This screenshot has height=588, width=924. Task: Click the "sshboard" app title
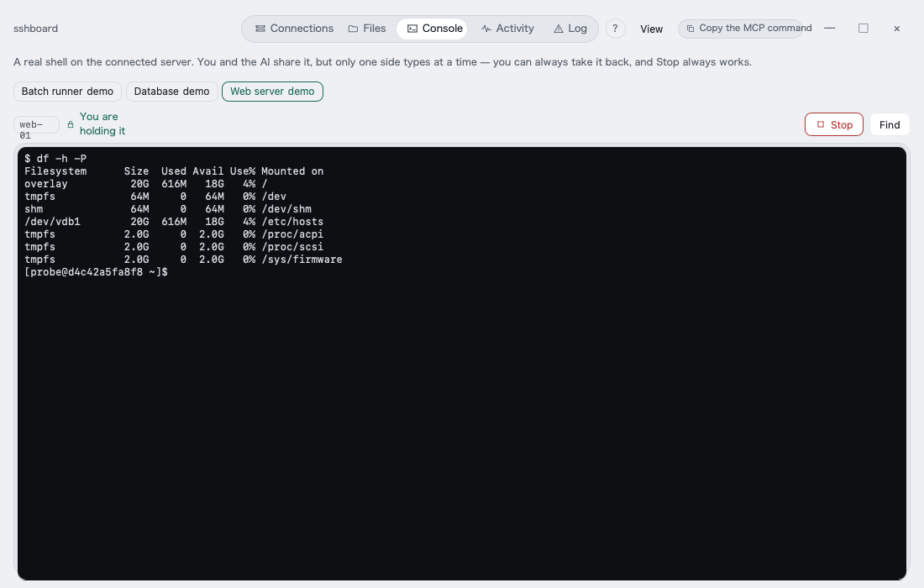(x=35, y=29)
